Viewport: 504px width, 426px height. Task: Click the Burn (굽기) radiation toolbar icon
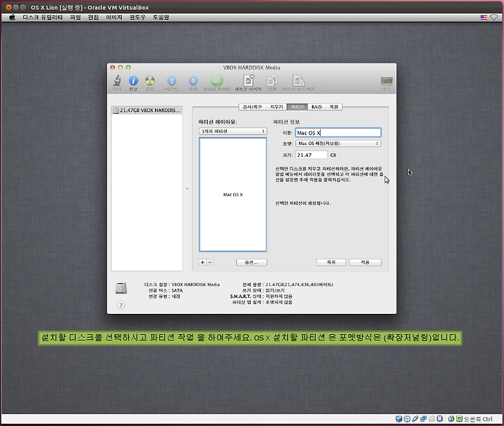(x=150, y=81)
